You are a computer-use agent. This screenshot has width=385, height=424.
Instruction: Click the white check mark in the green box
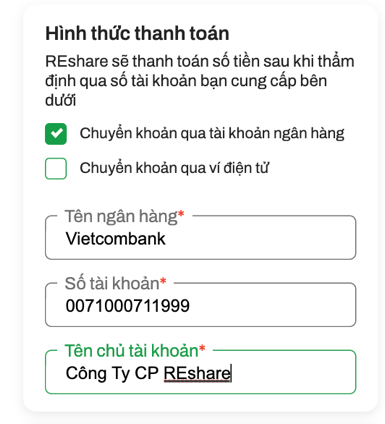pos(56,133)
